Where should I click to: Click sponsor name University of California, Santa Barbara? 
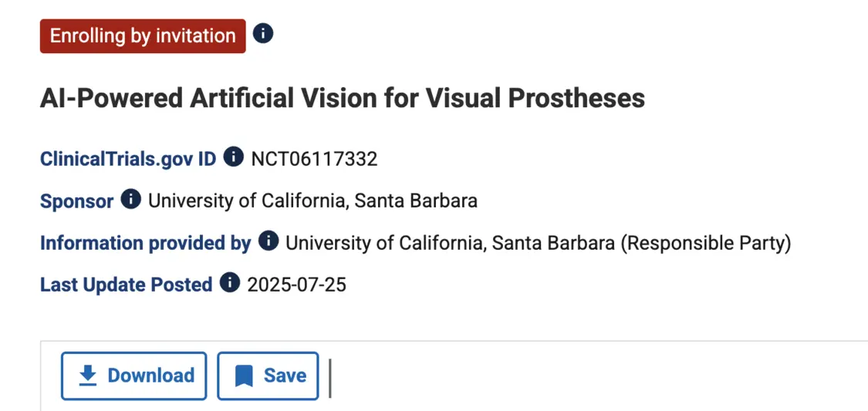312,201
